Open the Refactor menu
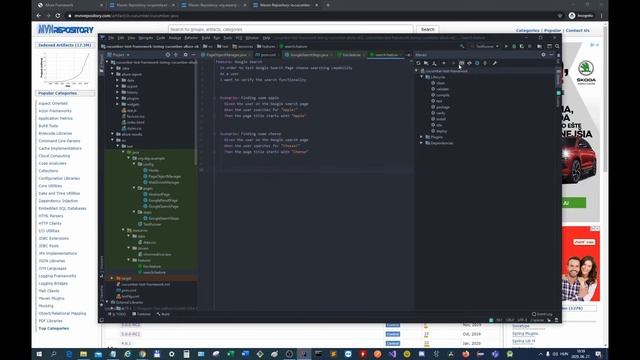Viewport: 640px width, 360px height. (x=191, y=38)
